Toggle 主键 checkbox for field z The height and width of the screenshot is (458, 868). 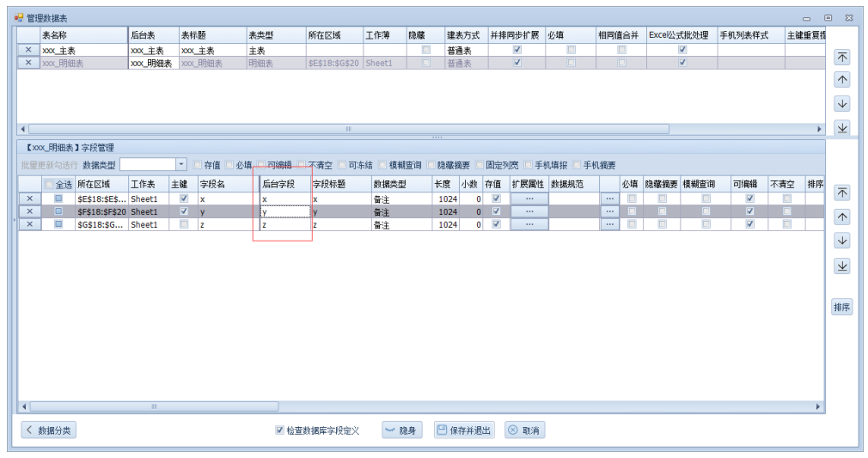click(x=184, y=224)
